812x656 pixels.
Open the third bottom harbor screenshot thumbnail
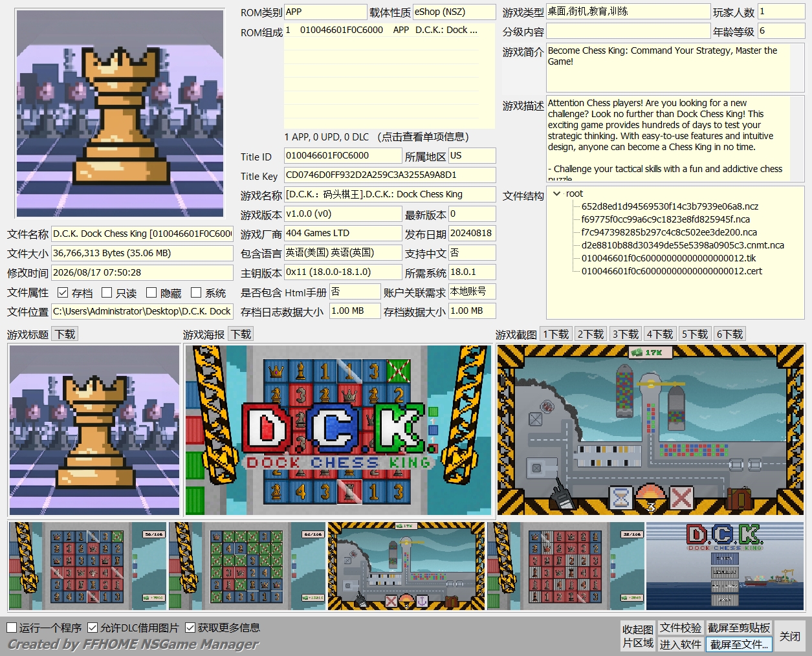406,566
